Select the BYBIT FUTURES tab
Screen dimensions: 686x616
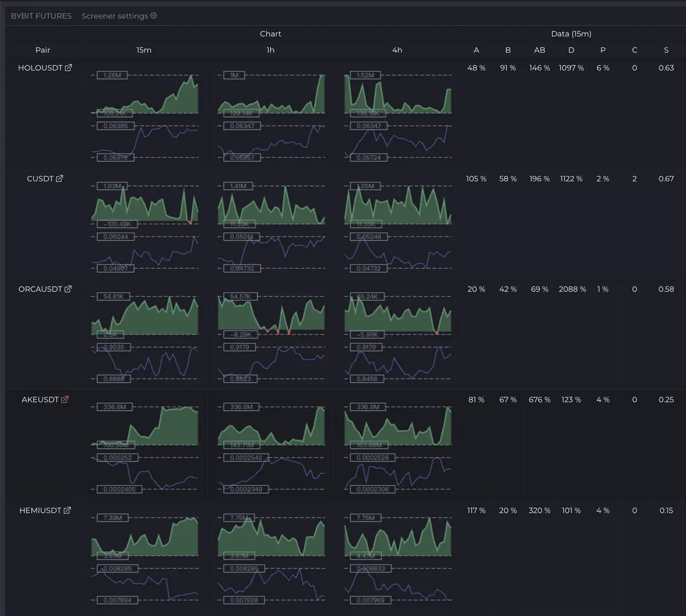pos(41,16)
